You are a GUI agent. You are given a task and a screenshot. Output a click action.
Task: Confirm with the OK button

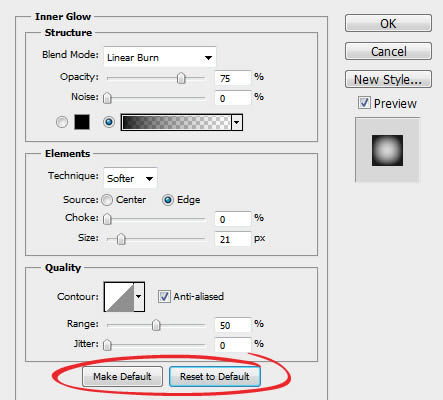388,23
